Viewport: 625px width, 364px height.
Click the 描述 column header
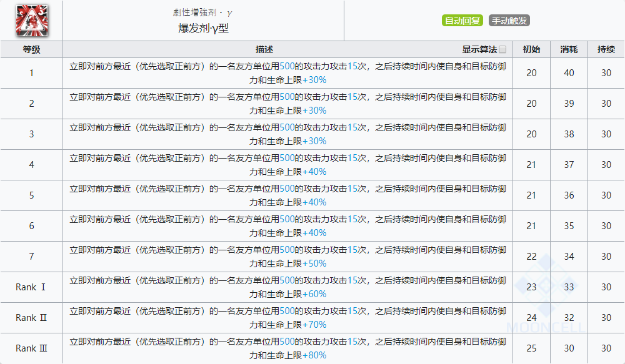(264, 49)
